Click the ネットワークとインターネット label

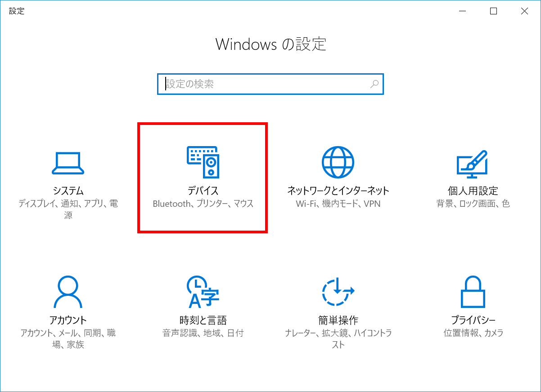(338, 191)
